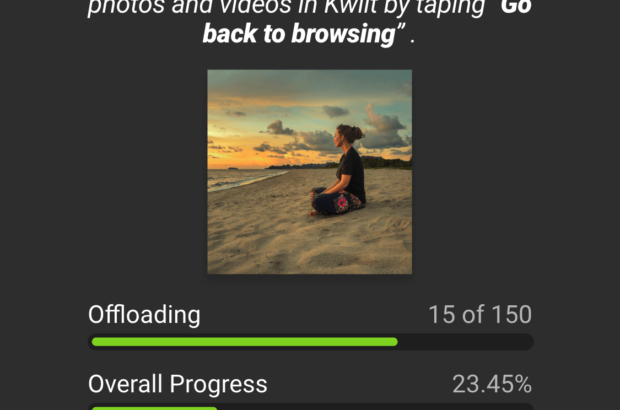The height and width of the screenshot is (410, 620).
Task: Click the beach photo thumbnail
Action: (x=309, y=171)
